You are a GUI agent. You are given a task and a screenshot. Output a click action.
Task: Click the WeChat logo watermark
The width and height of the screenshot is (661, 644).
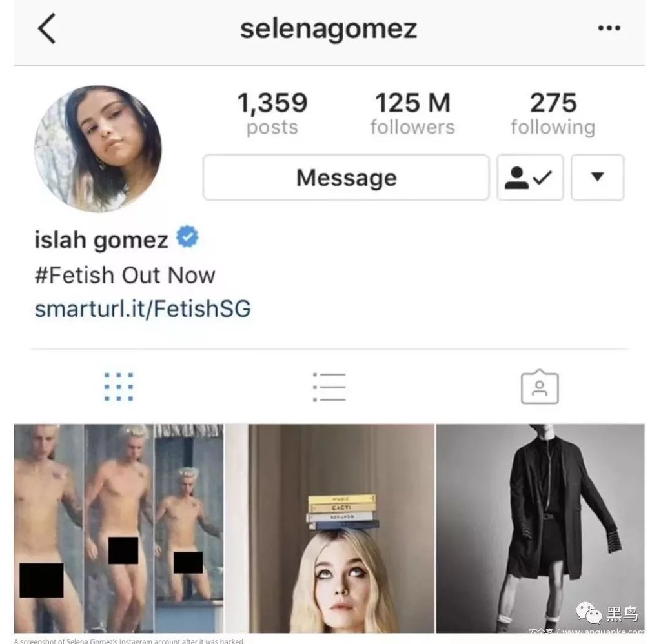pos(589,612)
